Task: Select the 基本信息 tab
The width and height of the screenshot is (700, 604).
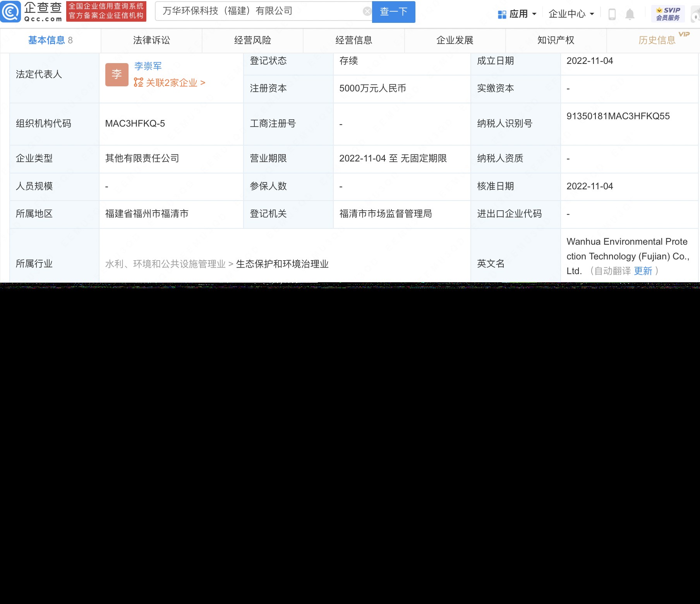Action: pyautogui.click(x=50, y=40)
